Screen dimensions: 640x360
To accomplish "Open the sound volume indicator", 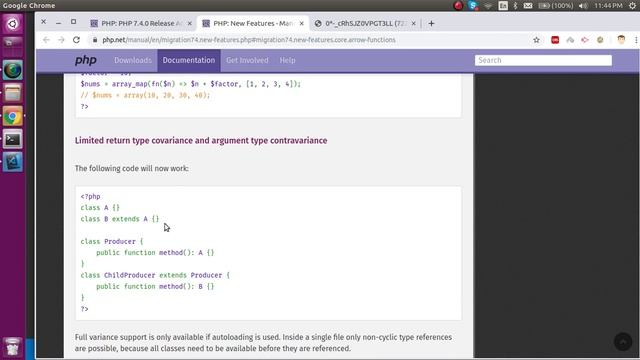I will point(583,6).
